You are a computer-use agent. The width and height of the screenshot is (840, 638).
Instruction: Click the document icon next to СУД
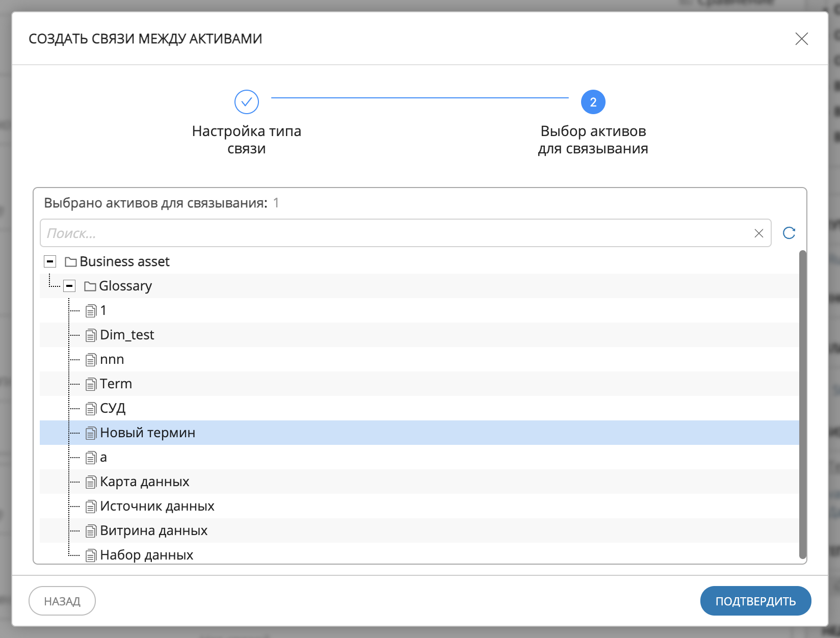tap(91, 409)
